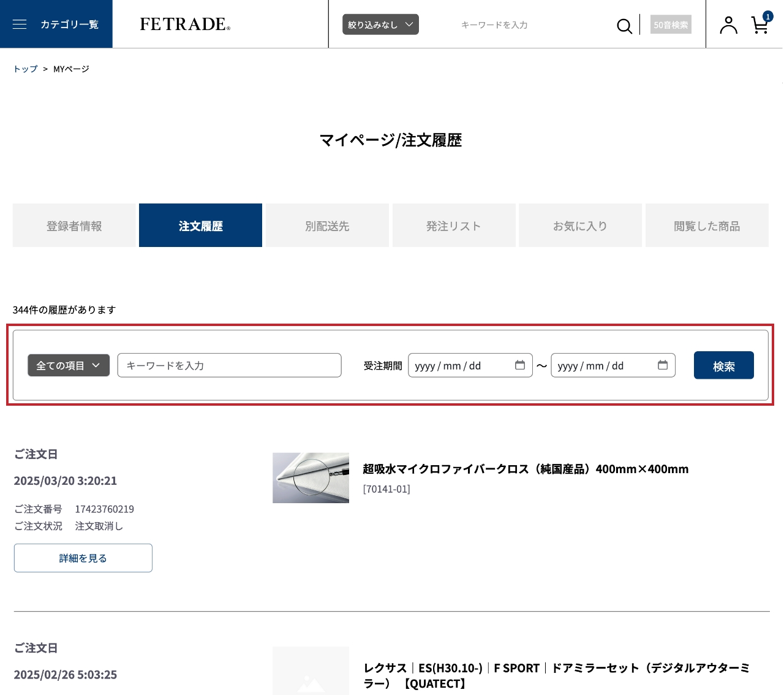Image resolution: width=784 pixels, height=695 pixels.
Task: Switch to the 登録者情報 tab
Action: point(73,225)
